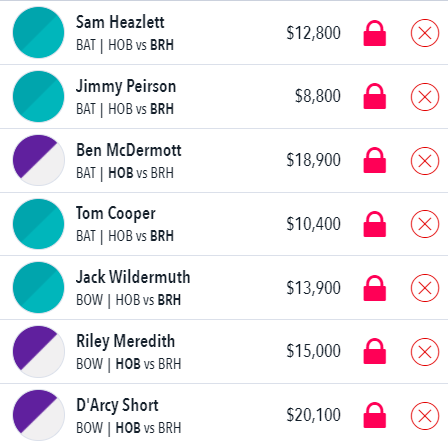
Task: Open Sam Heazlett's player name link
Action: [120, 22]
